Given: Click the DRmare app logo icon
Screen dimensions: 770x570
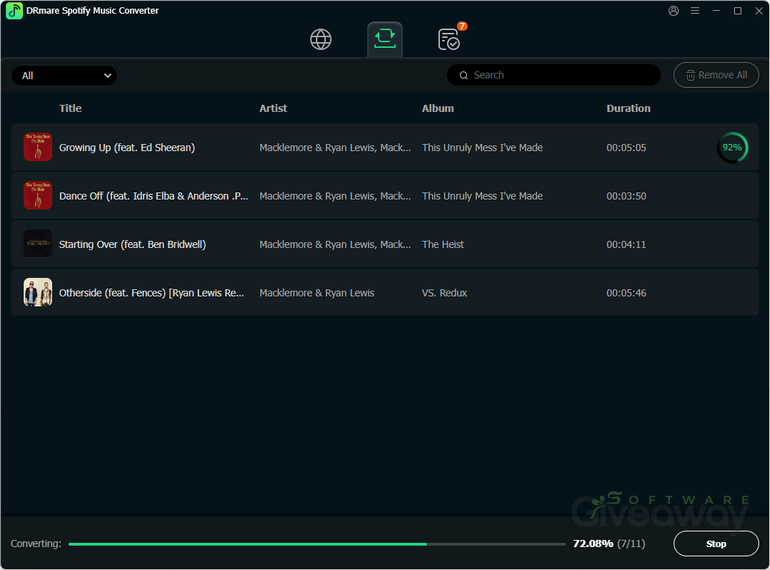Looking at the screenshot, I should [14, 11].
